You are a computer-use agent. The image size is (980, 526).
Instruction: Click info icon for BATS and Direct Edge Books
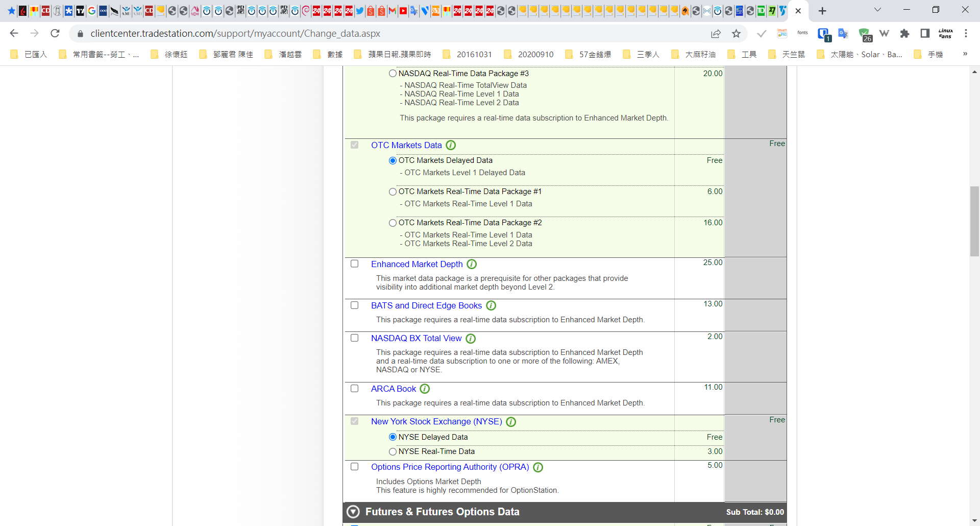[x=491, y=306]
